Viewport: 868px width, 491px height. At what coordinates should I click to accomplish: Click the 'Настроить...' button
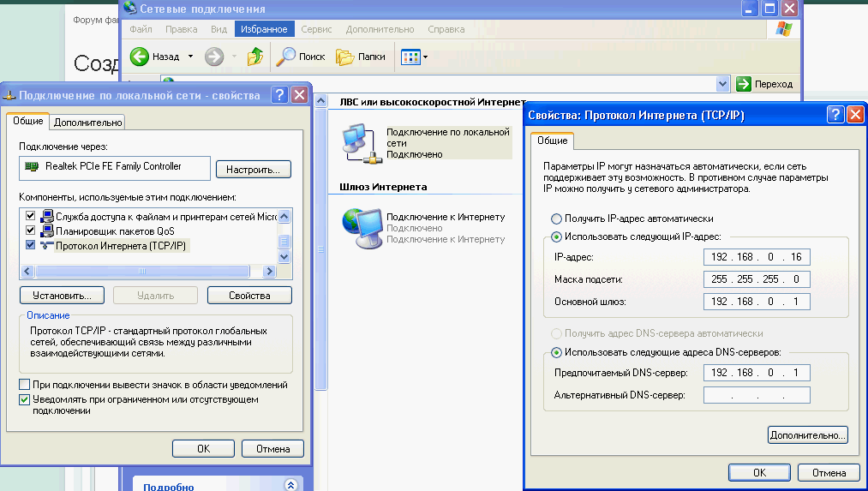pyautogui.click(x=253, y=169)
